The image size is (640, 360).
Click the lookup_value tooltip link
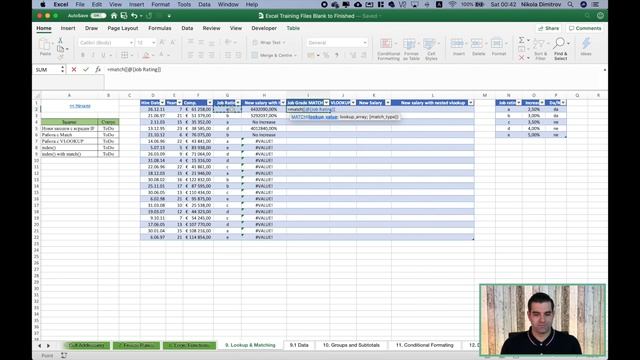click(323, 117)
